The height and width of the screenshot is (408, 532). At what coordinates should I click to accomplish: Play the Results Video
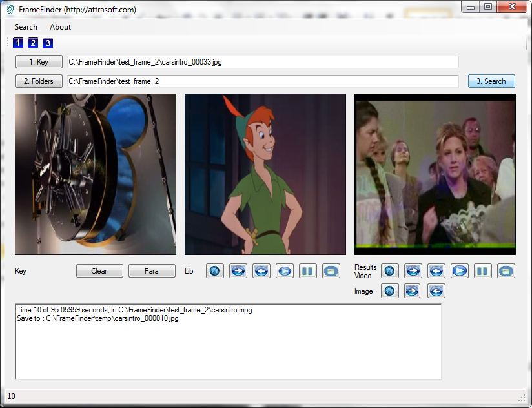tap(460, 271)
